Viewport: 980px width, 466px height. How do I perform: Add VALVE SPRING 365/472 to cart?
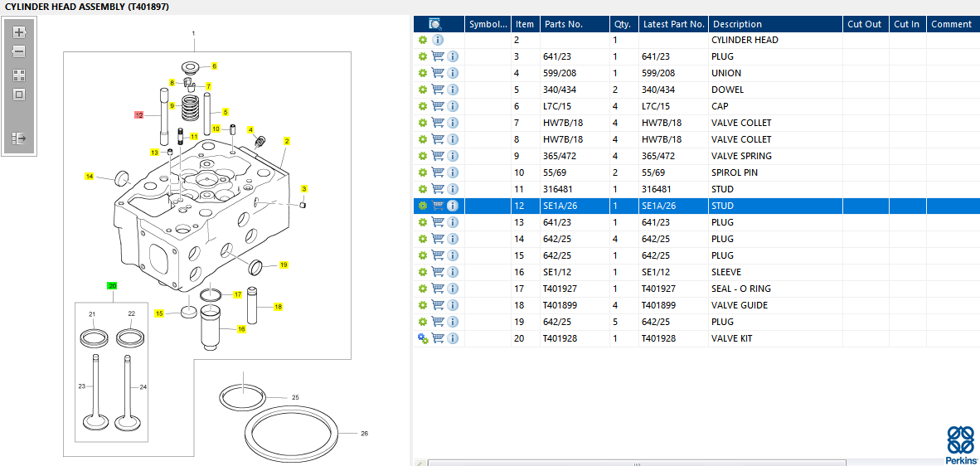438,156
